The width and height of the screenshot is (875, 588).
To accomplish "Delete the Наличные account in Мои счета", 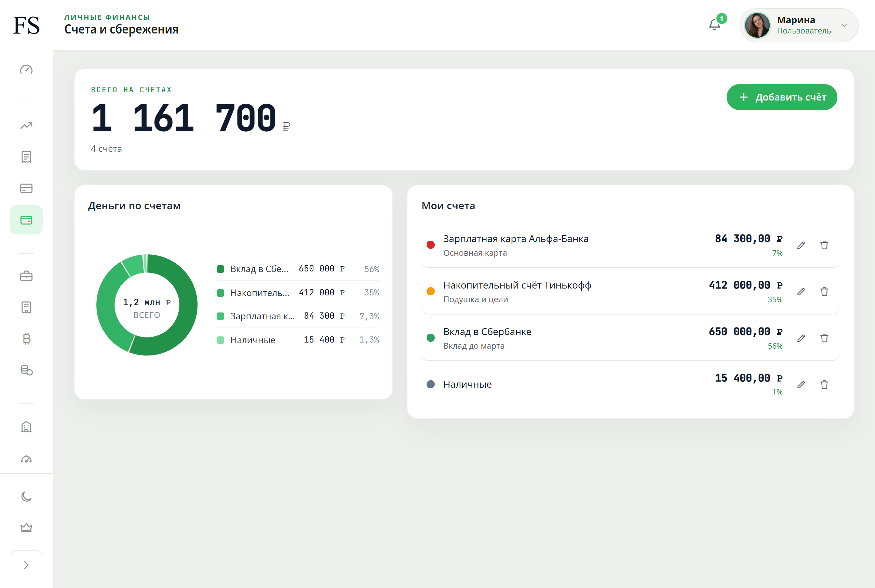I will [x=824, y=385].
